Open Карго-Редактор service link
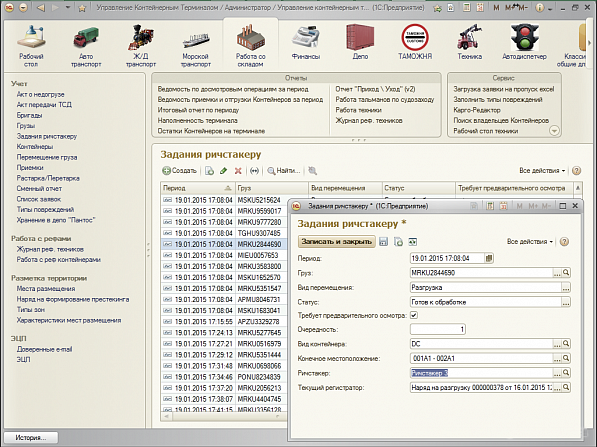Image resolution: width=597 pixels, height=447 pixels. pyautogui.click(x=477, y=110)
